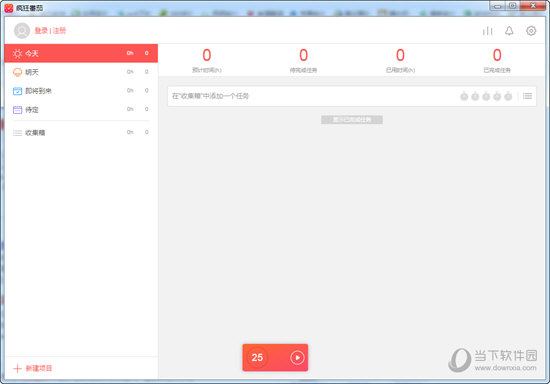The image size is (550, 384).
Task: Click the 新建项目 new project button
Action: [x=33, y=368]
